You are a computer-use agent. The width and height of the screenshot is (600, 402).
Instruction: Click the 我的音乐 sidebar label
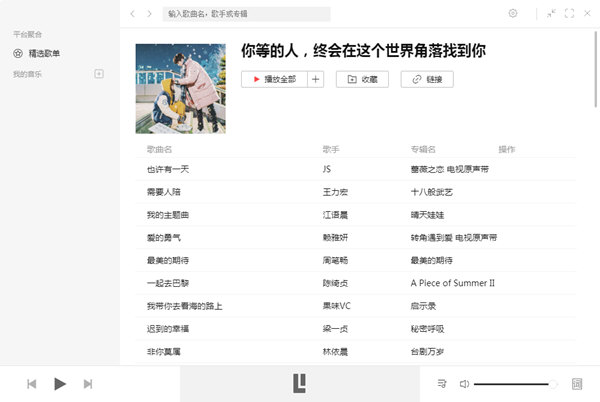27,74
